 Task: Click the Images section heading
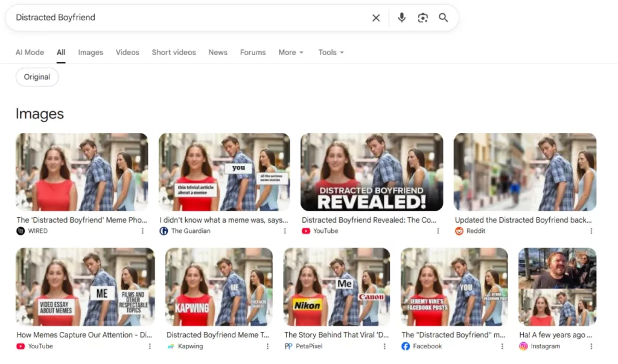(40, 114)
